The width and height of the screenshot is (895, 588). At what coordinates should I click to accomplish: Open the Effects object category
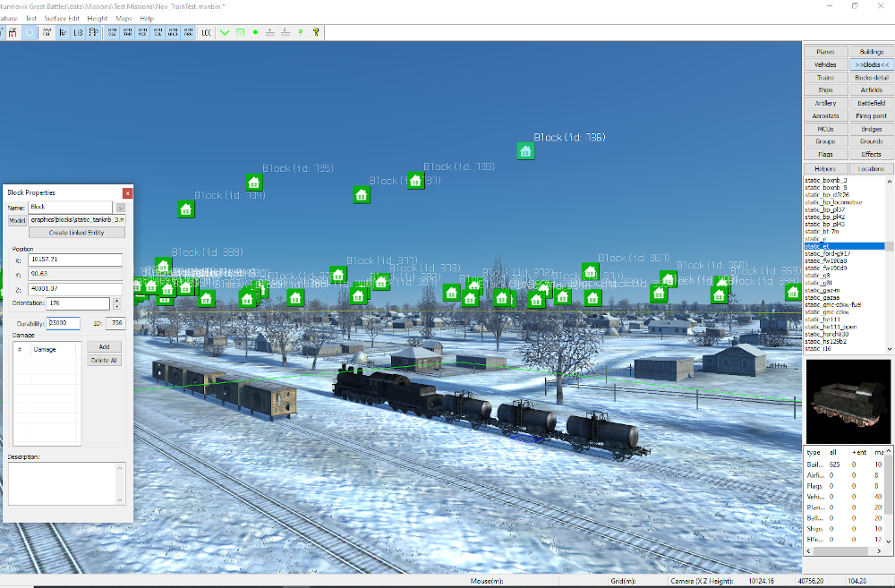click(872, 154)
